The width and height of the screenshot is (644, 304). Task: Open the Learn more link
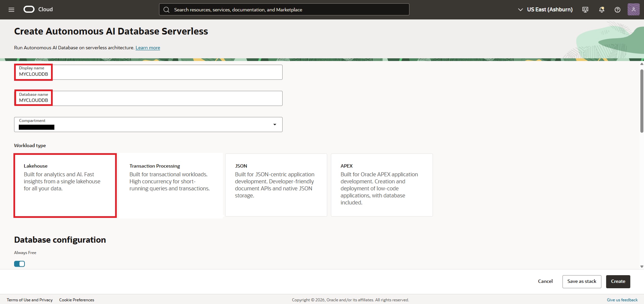coord(148,48)
